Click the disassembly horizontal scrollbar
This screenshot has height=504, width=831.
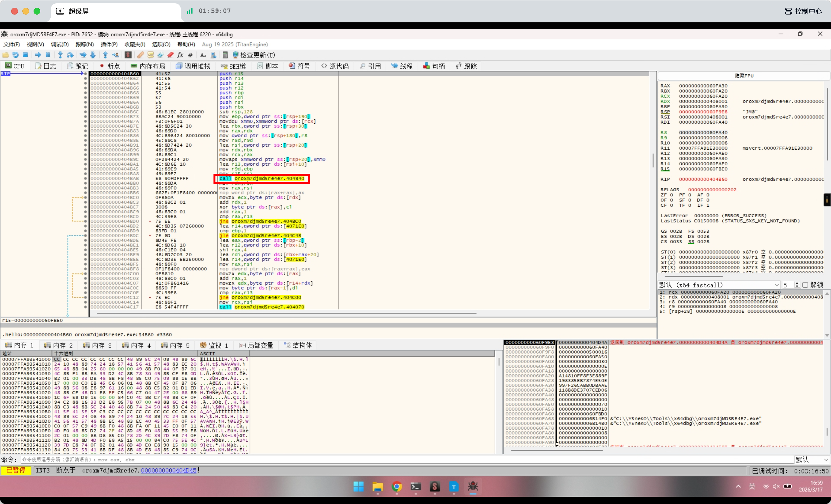pyautogui.click(x=287, y=313)
